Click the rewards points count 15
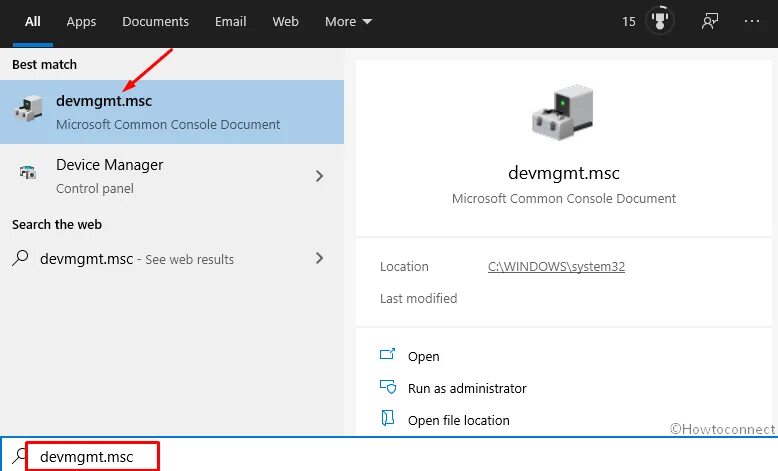Screen dimensions: 778x471 (629, 22)
